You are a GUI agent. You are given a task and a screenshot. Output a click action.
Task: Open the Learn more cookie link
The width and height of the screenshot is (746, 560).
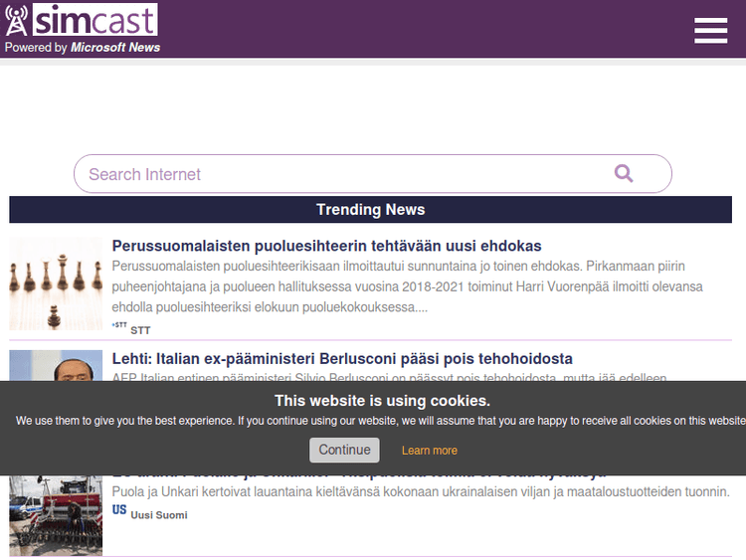(430, 451)
